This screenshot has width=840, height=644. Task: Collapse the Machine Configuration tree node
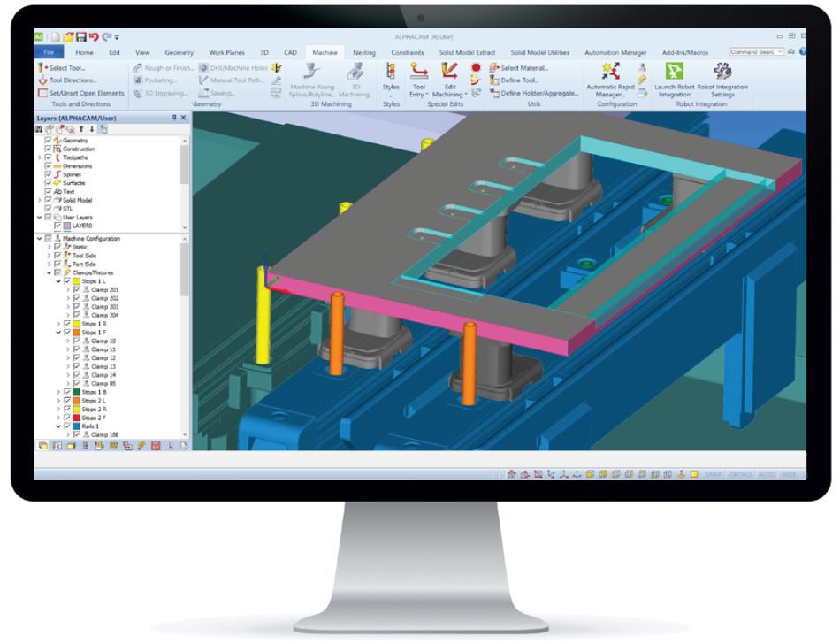(x=39, y=239)
